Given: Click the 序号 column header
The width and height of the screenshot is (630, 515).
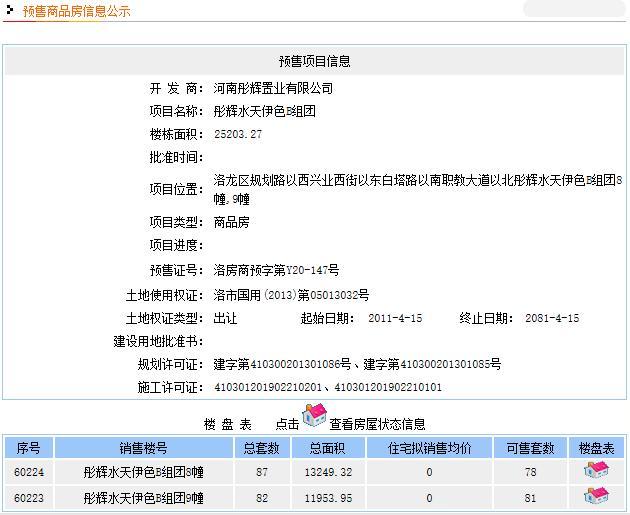Looking at the screenshot, I should click(x=29, y=448).
